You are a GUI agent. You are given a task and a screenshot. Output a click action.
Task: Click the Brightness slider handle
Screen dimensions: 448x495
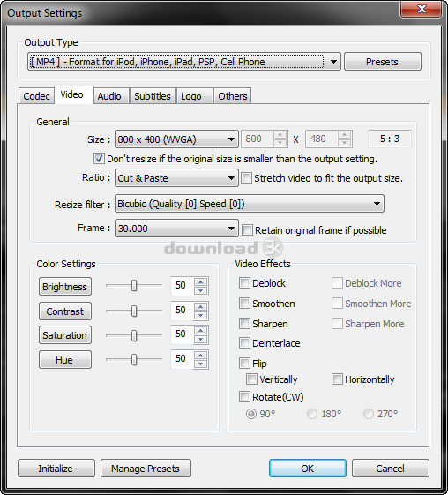[134, 285]
